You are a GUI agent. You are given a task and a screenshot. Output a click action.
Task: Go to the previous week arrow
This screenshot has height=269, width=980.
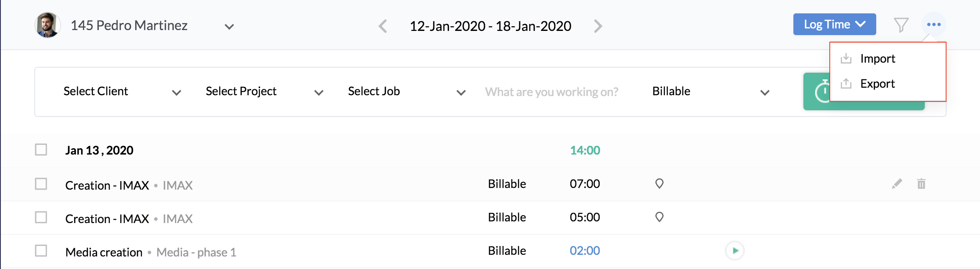point(383,26)
